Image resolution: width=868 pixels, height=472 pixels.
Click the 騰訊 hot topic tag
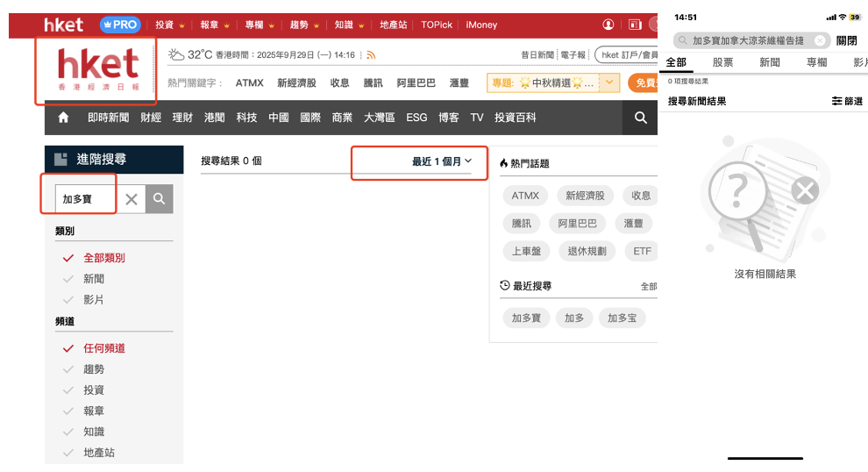tap(521, 224)
